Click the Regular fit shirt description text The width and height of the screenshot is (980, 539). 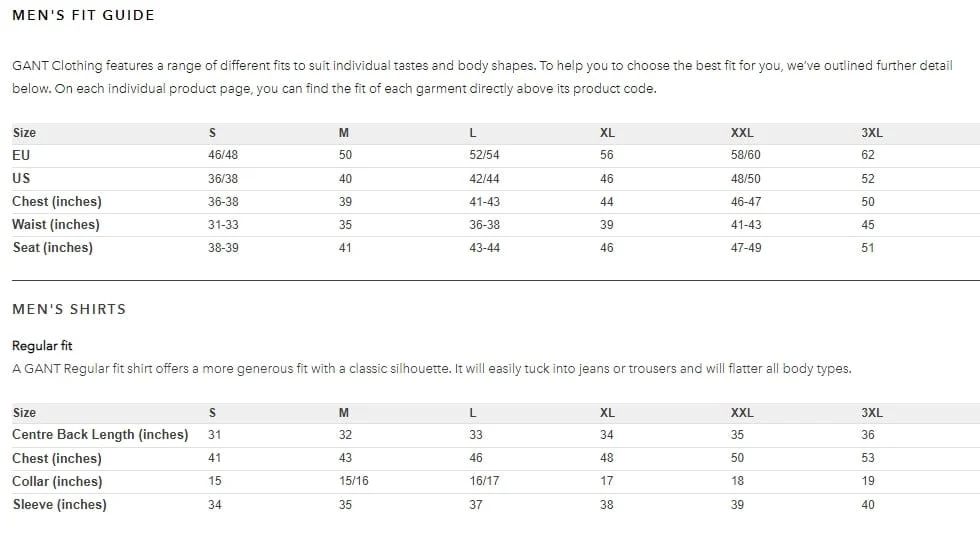[432, 369]
